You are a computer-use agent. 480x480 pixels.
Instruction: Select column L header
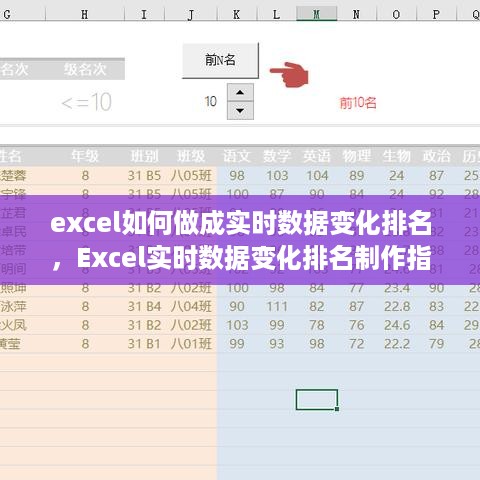coord(276,14)
